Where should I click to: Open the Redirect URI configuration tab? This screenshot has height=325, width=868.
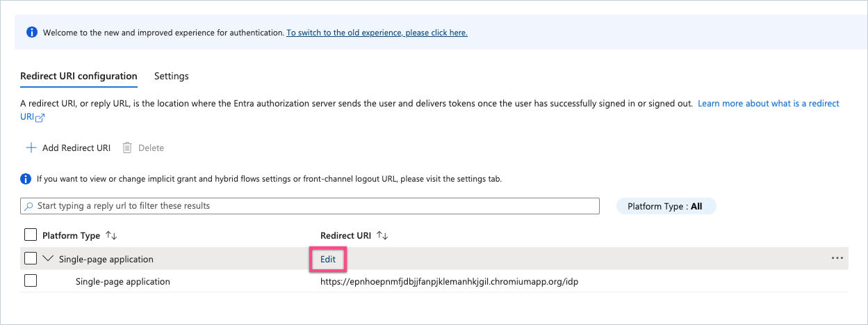tap(79, 76)
